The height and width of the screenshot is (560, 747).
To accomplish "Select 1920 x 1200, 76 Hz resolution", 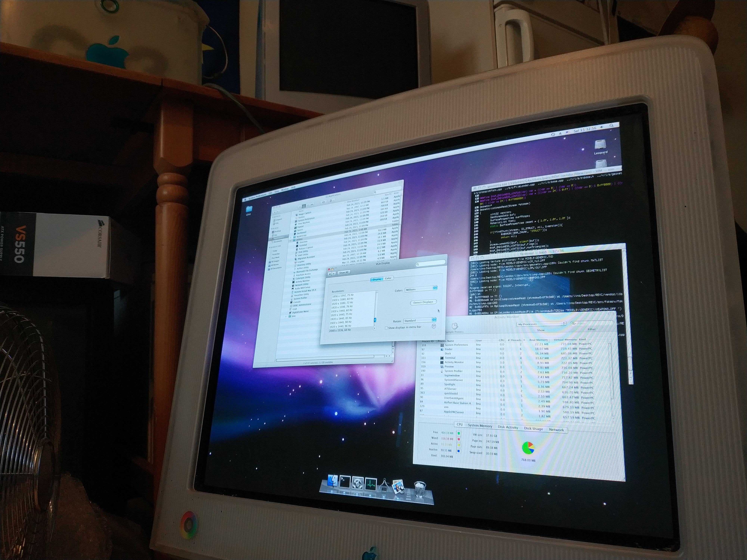I will click(342, 307).
